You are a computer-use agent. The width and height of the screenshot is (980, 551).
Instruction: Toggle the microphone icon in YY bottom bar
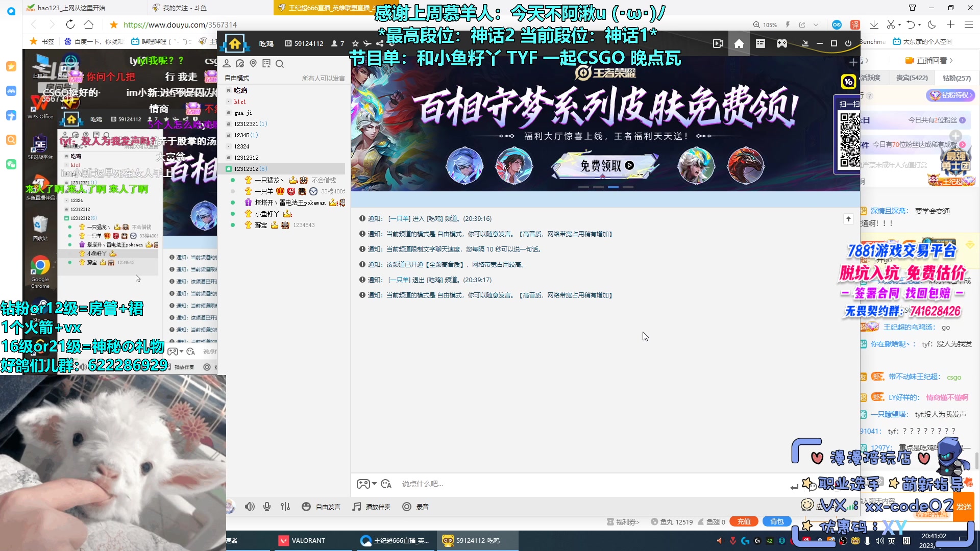point(267,507)
